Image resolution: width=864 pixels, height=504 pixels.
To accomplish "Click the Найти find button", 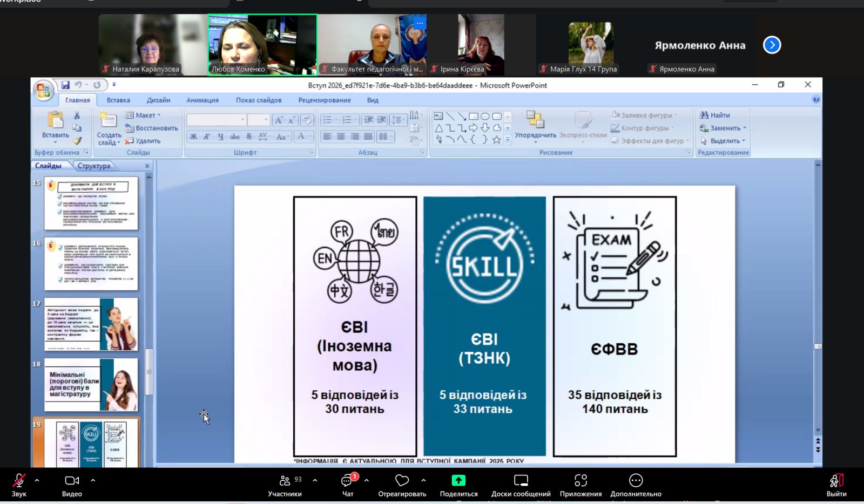I will pos(715,115).
